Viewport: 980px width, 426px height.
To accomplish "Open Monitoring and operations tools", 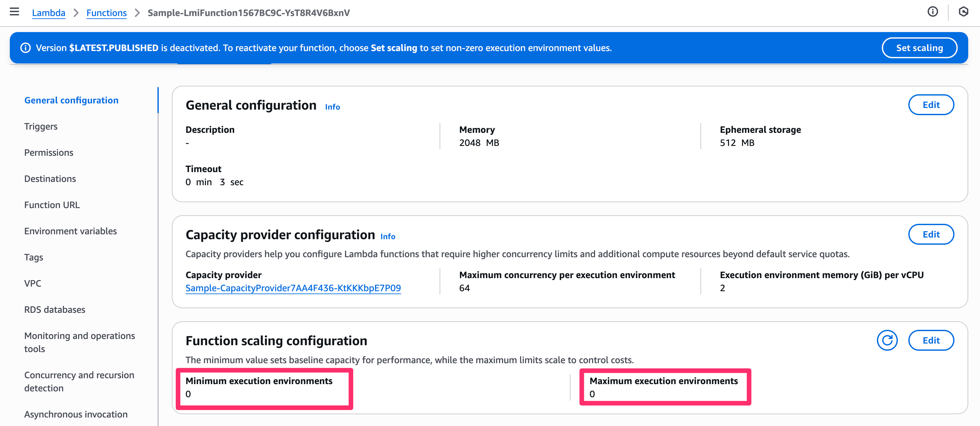I will pyautogui.click(x=80, y=342).
